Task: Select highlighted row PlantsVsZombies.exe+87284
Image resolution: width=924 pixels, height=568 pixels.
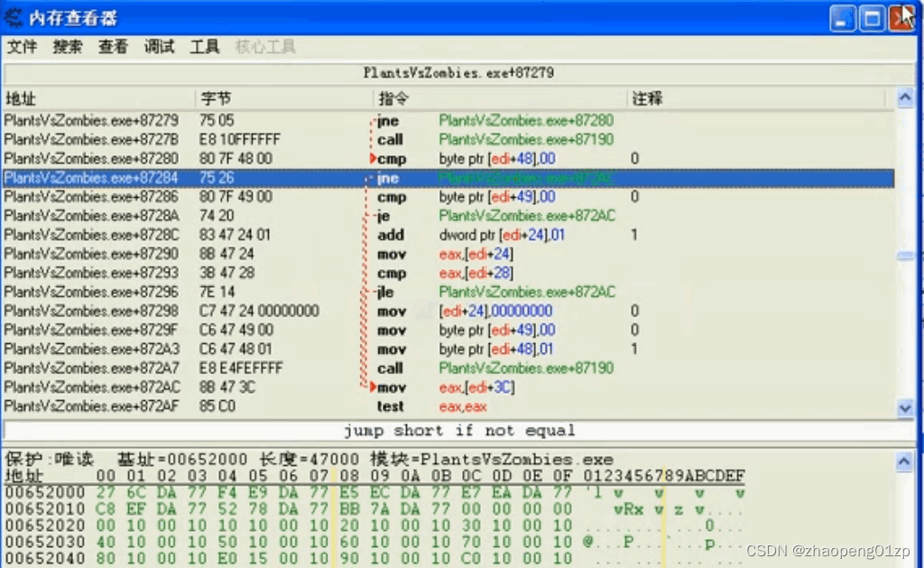Action: 448,178
